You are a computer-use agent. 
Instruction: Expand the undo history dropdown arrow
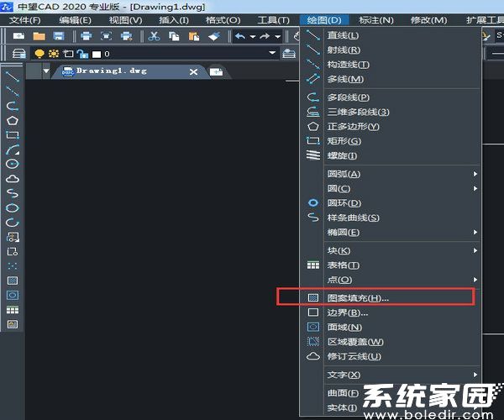253,37
